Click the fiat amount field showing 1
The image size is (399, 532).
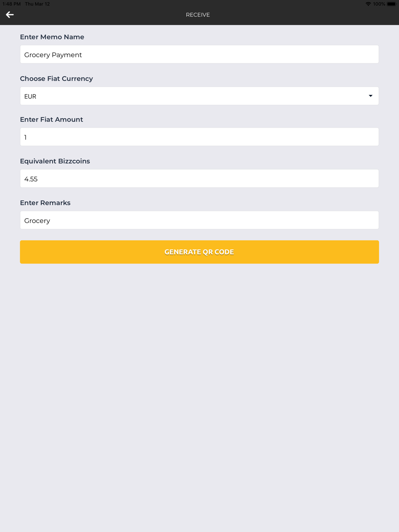pyautogui.click(x=199, y=137)
